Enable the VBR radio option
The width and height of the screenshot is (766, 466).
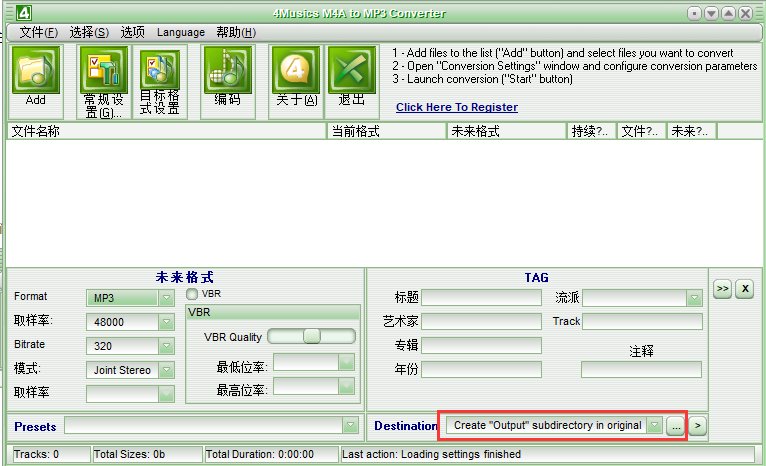(x=192, y=294)
